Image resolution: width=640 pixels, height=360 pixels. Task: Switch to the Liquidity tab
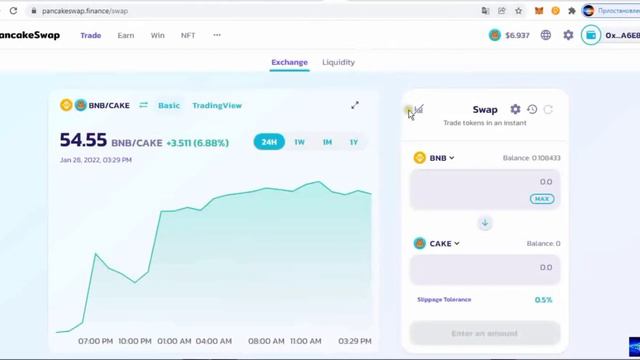tap(338, 62)
